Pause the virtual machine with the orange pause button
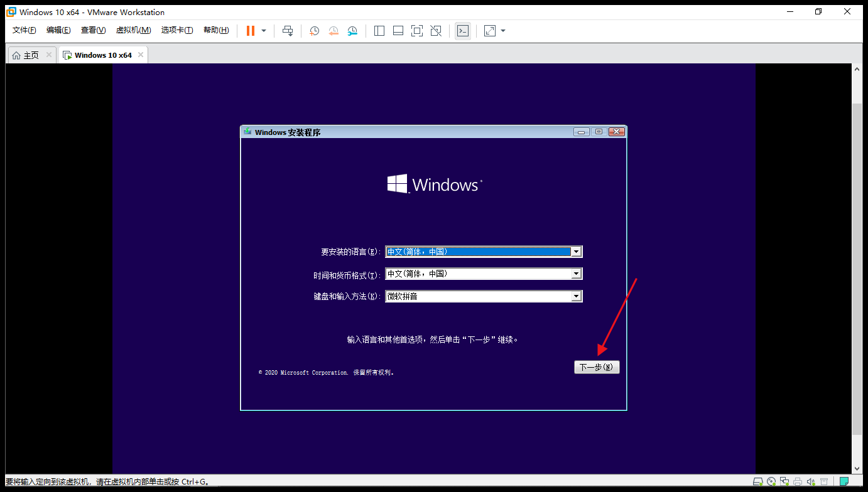This screenshot has height=492, width=868. (x=251, y=31)
